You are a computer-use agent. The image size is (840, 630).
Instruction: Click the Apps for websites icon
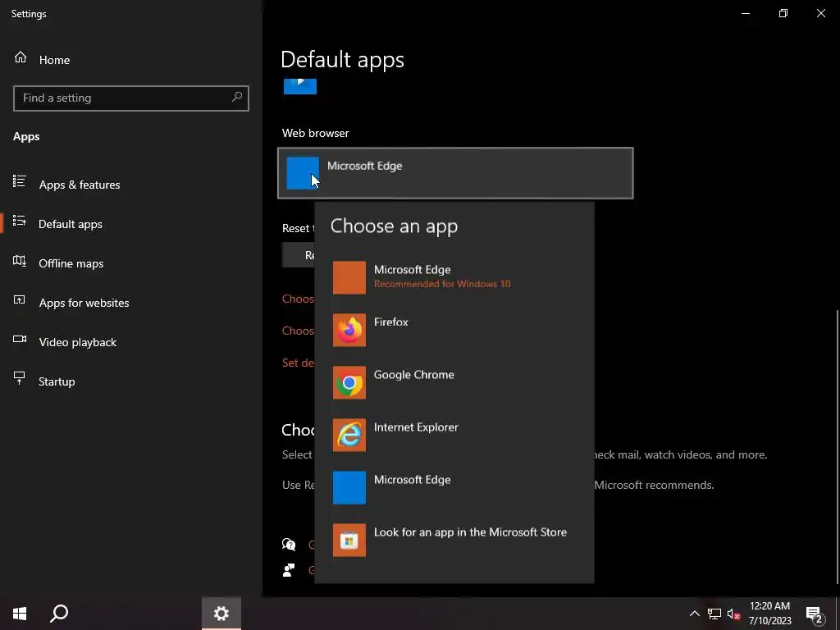point(20,299)
